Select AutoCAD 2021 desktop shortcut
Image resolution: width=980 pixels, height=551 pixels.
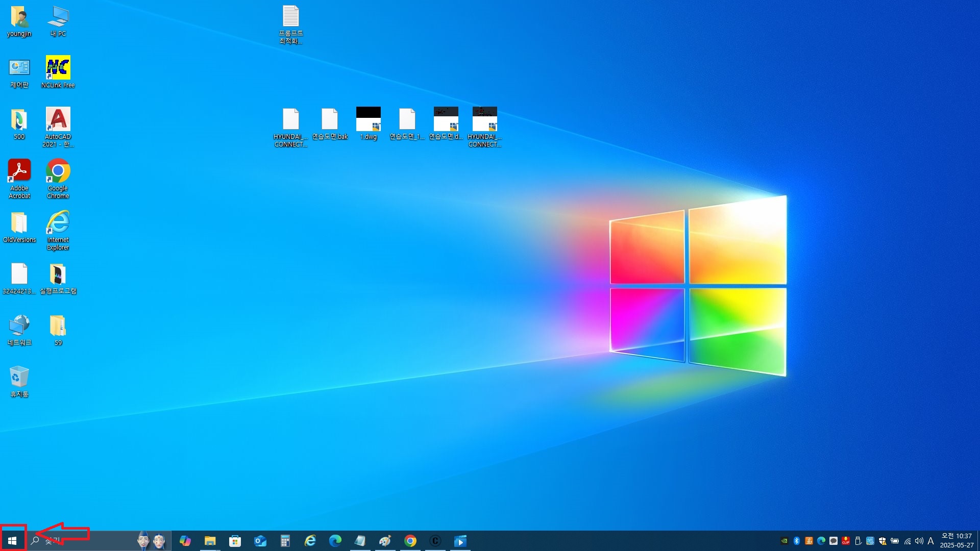tap(58, 120)
